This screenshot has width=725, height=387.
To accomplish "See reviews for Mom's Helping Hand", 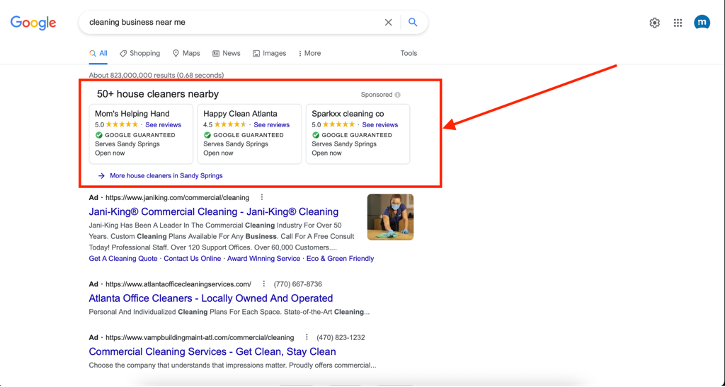I will click(163, 125).
